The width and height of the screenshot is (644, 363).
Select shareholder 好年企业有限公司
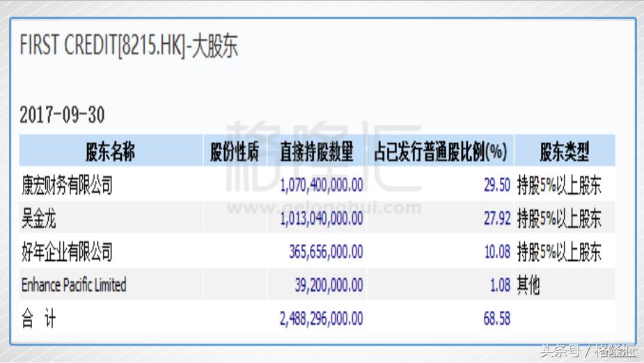67,252
